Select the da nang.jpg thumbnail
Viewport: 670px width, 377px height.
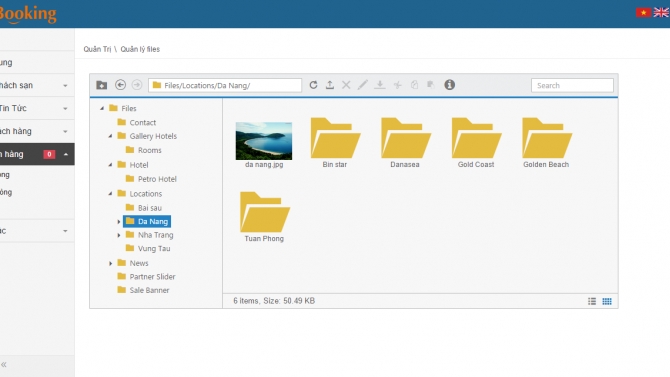pyautogui.click(x=264, y=141)
